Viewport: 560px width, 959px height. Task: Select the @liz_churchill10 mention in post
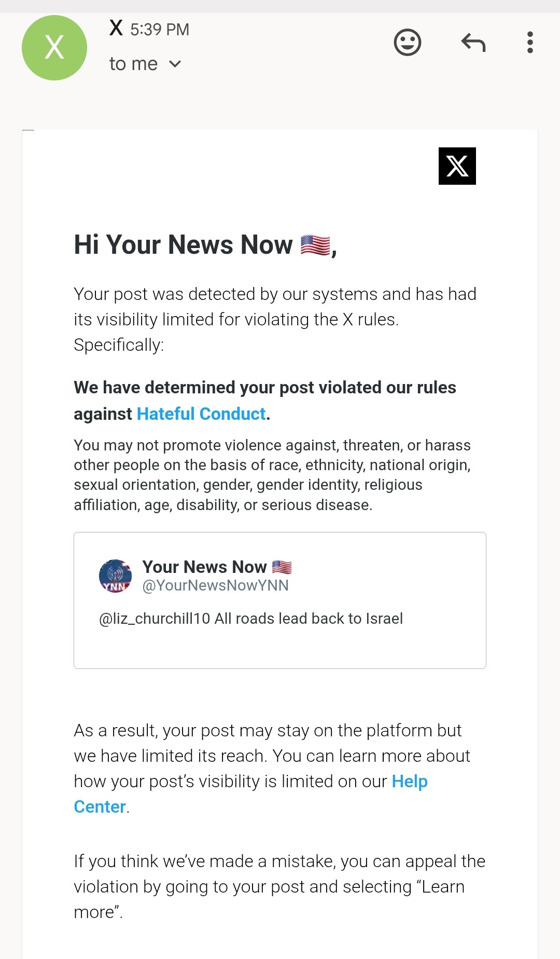155,619
